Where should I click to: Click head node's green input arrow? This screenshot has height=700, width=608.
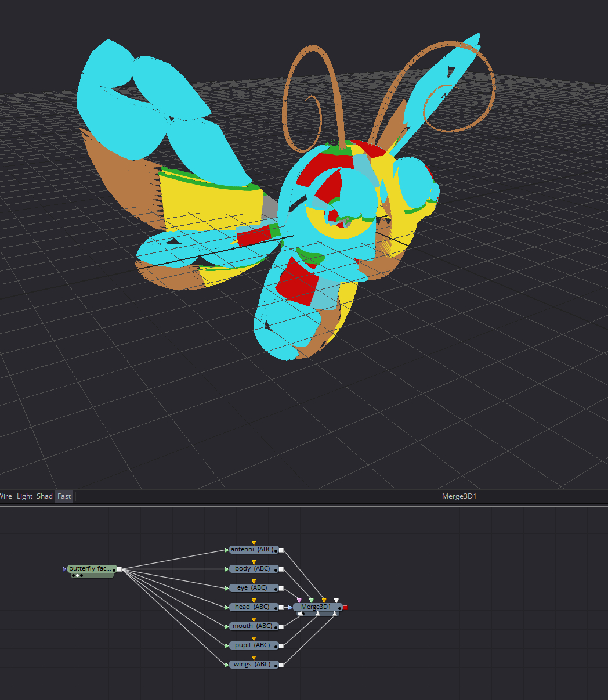pos(227,607)
